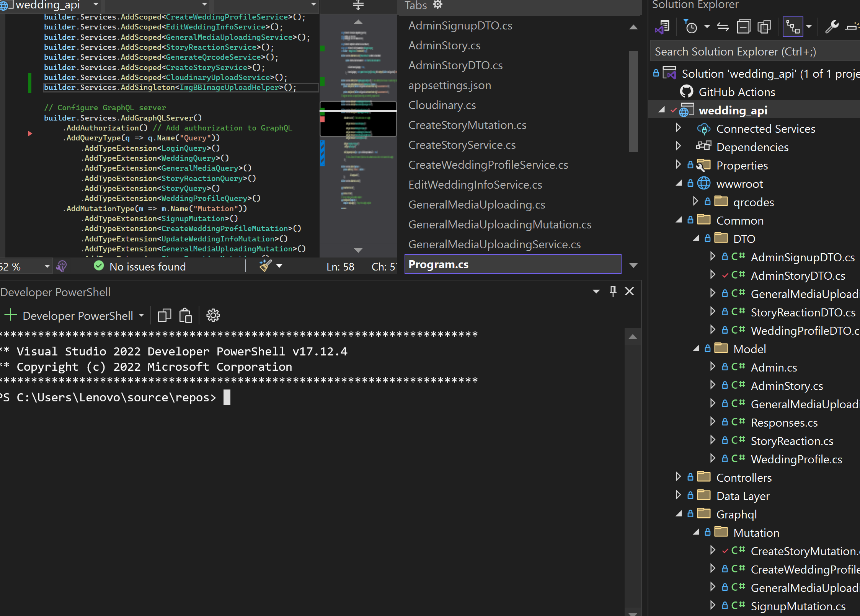
Task: Click the code cleanup broom icon
Action: (x=265, y=266)
